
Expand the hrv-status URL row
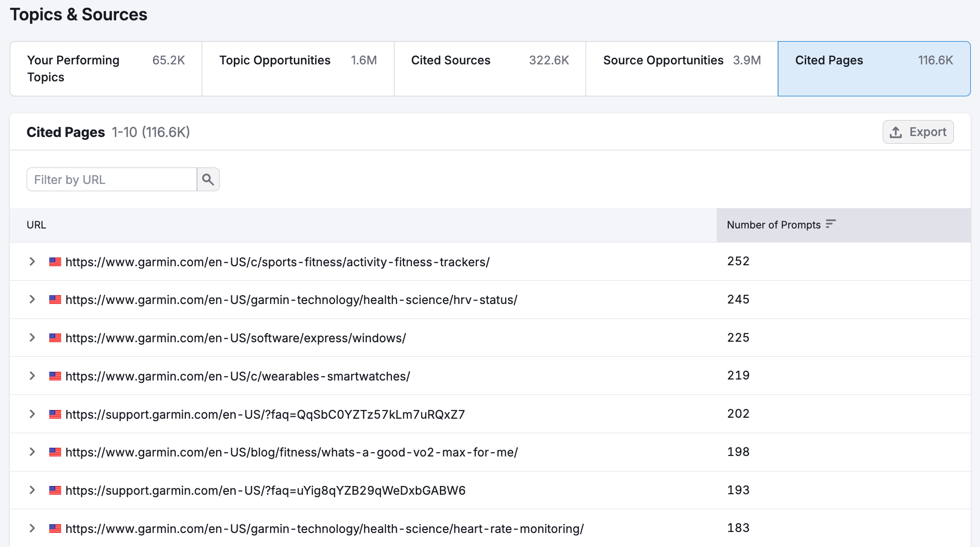coord(32,299)
